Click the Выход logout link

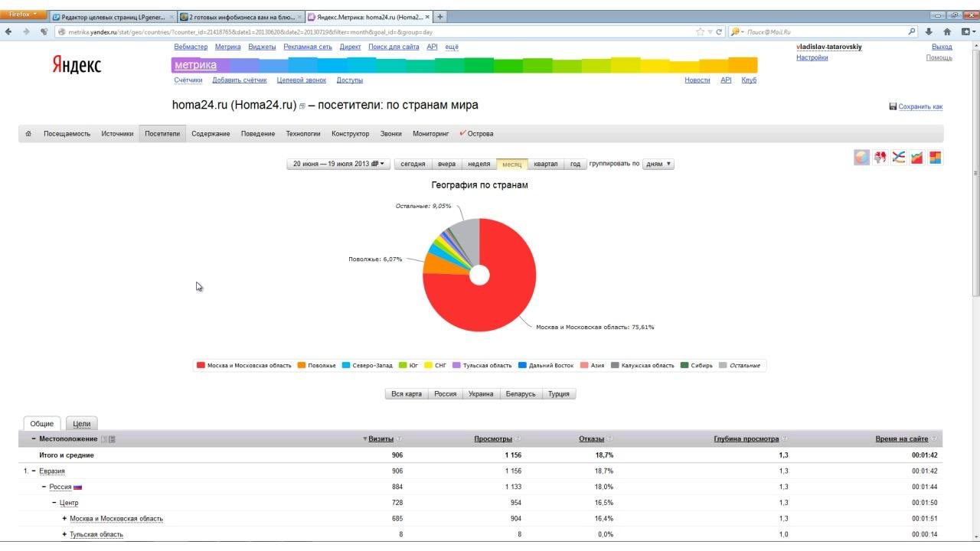tap(942, 47)
